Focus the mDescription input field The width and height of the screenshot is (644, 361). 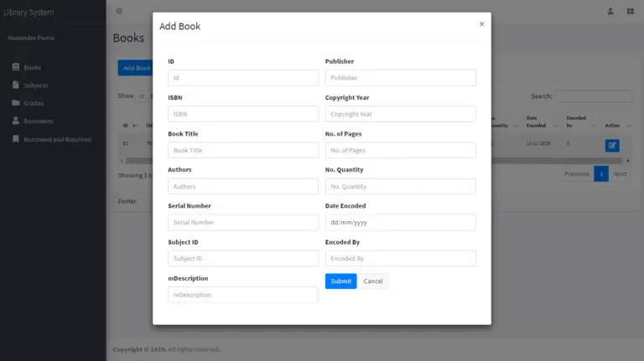pos(242,295)
